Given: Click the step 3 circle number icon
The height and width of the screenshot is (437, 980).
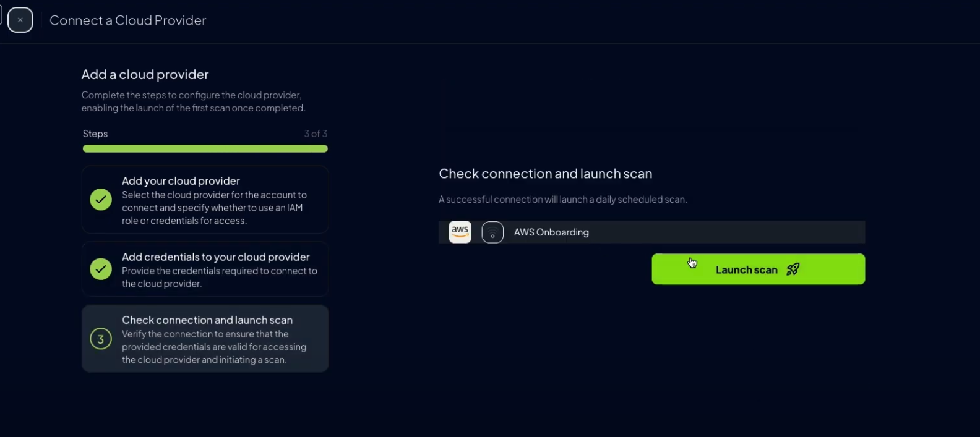Looking at the screenshot, I should click(x=101, y=339).
